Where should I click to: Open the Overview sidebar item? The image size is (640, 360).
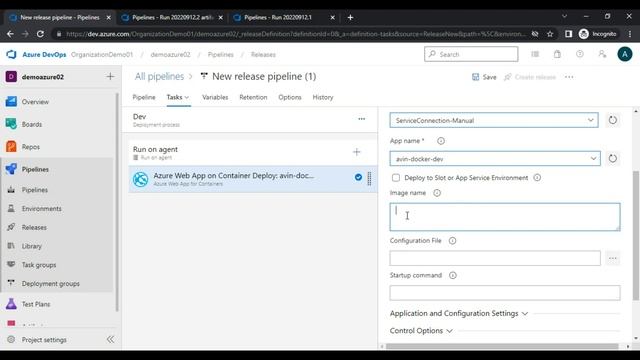coord(35,102)
